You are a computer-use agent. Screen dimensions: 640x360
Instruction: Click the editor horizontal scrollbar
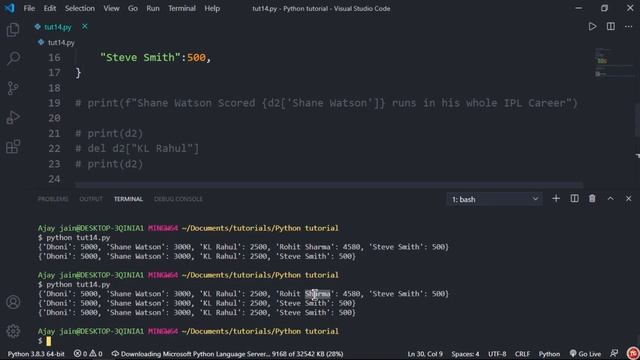(329, 185)
